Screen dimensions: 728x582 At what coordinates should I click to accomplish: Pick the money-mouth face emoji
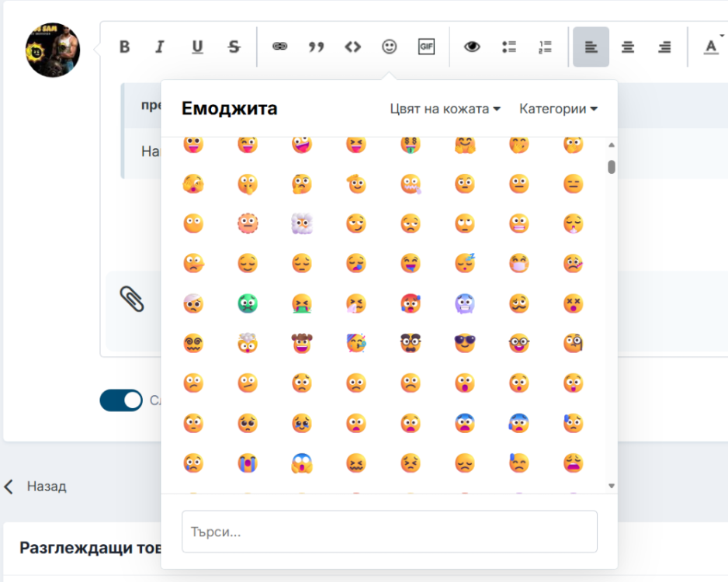point(411,144)
